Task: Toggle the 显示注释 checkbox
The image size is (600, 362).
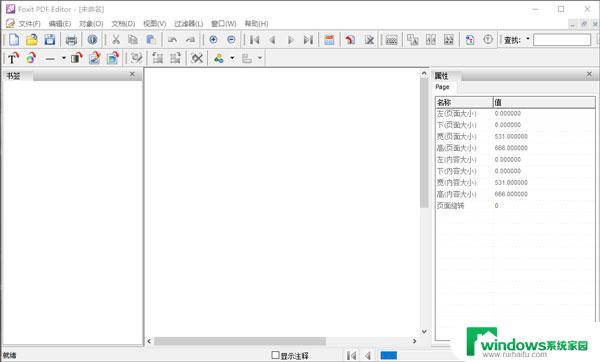Action: coord(275,355)
